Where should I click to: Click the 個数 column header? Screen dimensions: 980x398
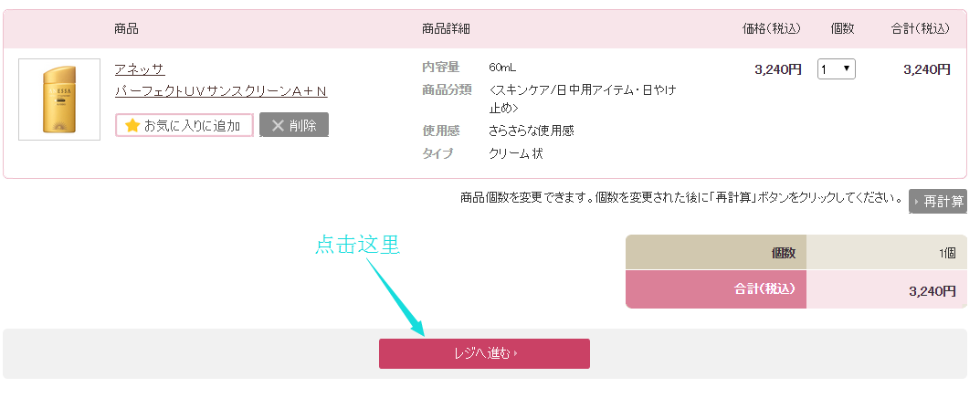tap(843, 29)
